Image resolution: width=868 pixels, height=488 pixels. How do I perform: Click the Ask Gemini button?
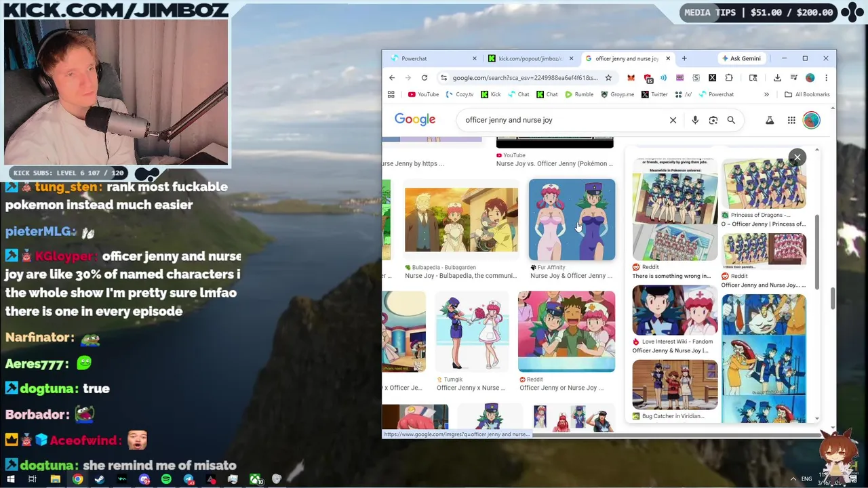click(x=741, y=58)
